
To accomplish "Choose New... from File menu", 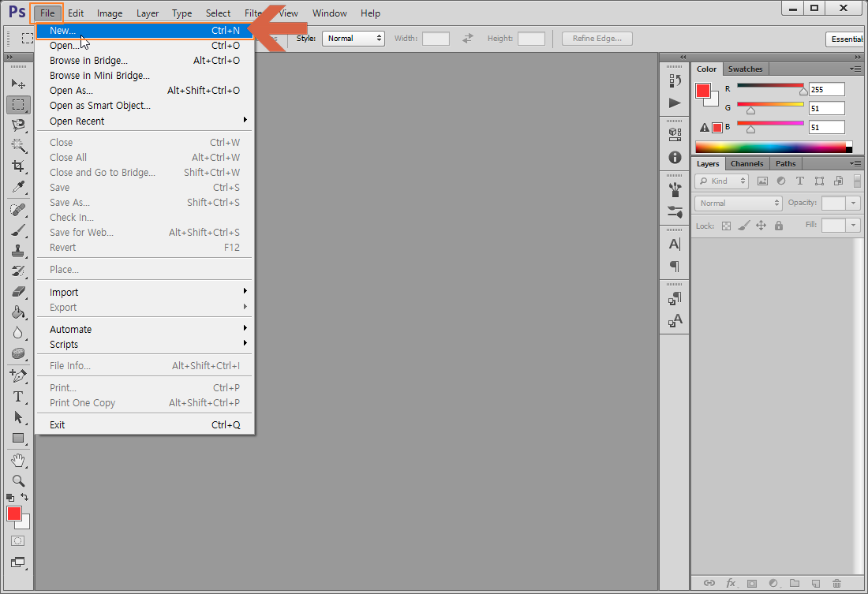I will click(144, 31).
